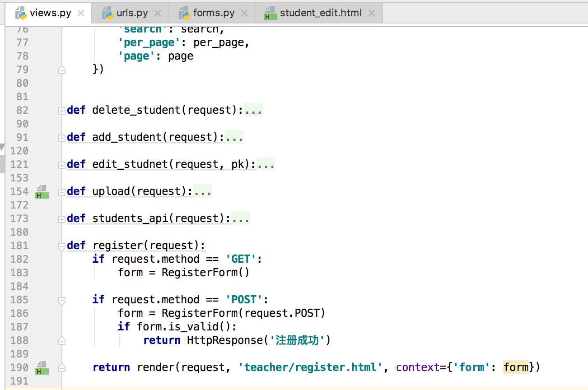Expand the students_api function fold
588x390 pixels.
(x=62, y=219)
